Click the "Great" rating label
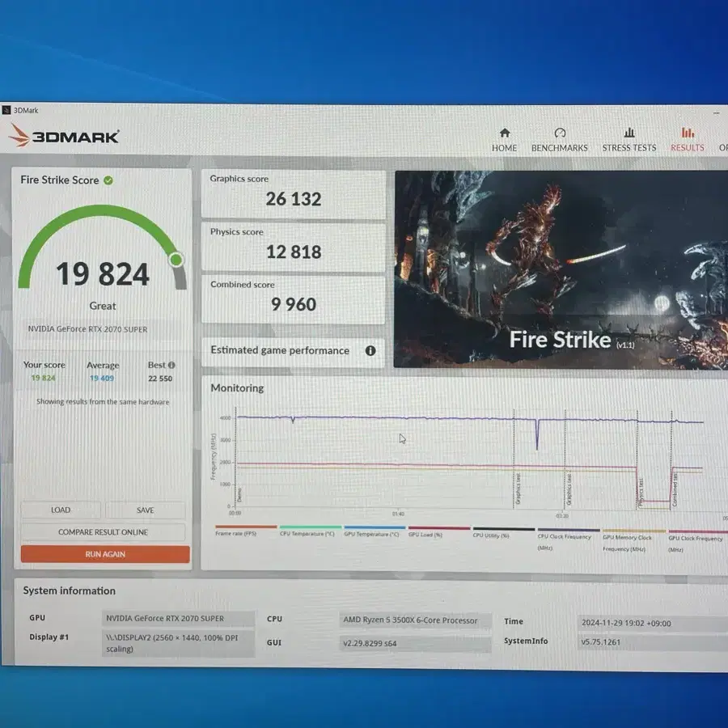The height and width of the screenshot is (728, 728). [x=103, y=306]
